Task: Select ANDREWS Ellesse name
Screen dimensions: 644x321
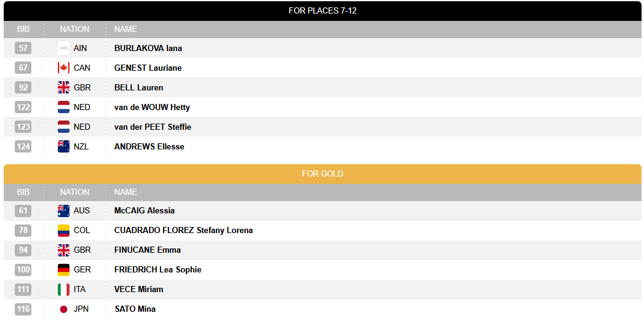Action: (x=149, y=146)
